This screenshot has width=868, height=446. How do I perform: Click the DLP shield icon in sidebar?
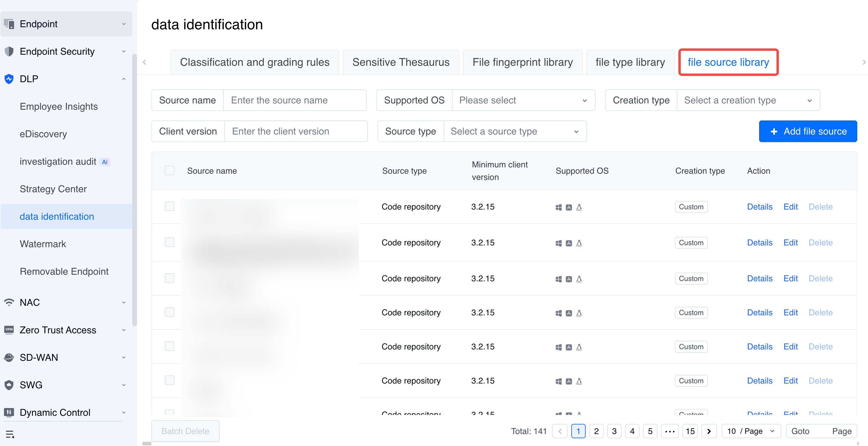coord(9,79)
